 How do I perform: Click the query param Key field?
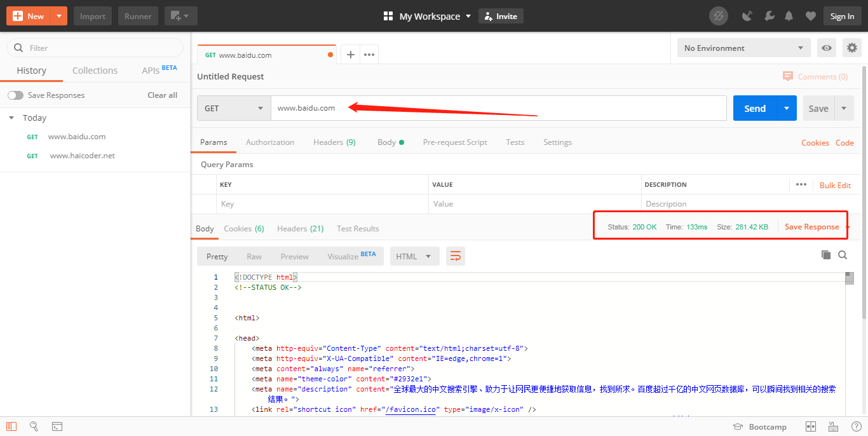[x=322, y=204]
